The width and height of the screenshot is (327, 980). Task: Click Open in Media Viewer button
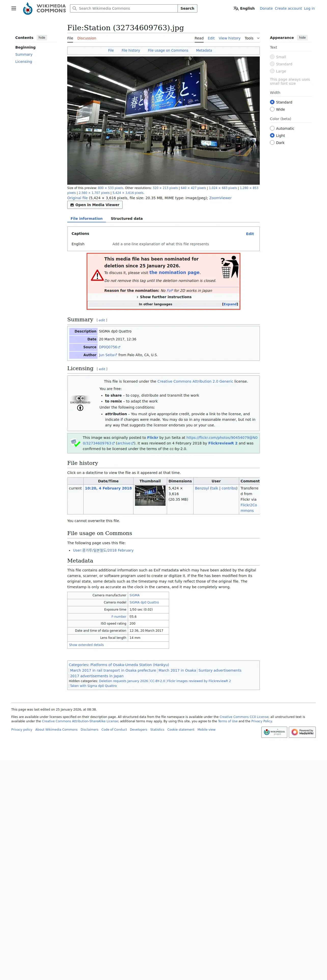tap(95, 205)
